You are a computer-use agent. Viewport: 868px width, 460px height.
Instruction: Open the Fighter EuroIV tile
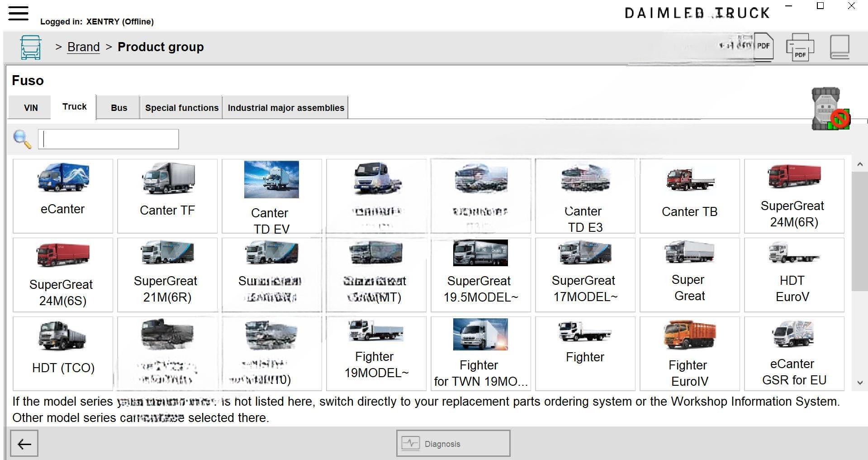click(x=690, y=354)
